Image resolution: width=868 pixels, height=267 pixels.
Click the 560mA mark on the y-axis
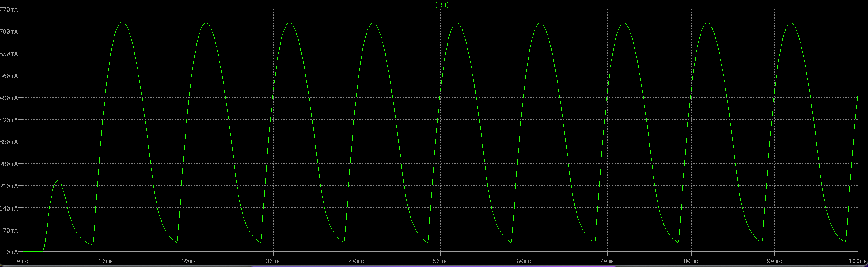pyautogui.click(x=9, y=76)
